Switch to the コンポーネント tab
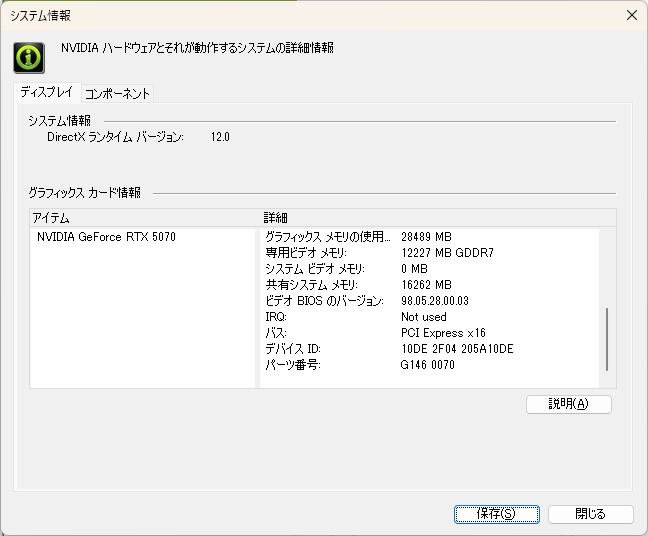The width and height of the screenshot is (648, 536). pos(117,93)
